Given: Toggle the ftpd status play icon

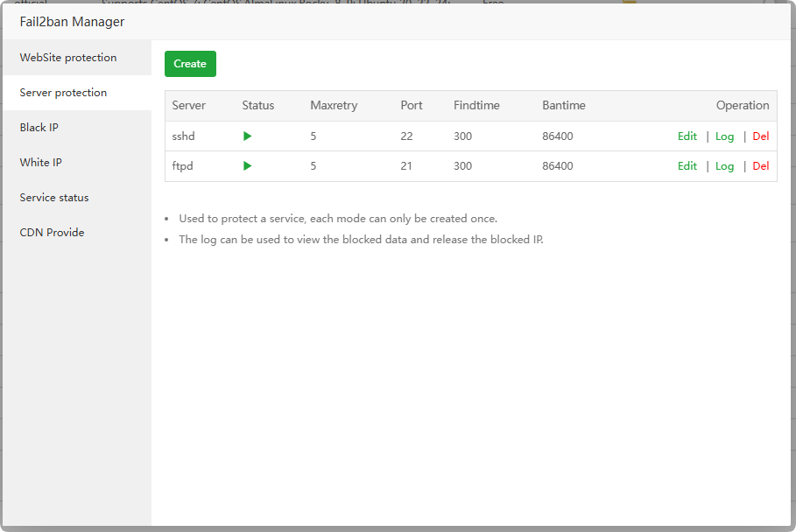Looking at the screenshot, I should (x=248, y=166).
